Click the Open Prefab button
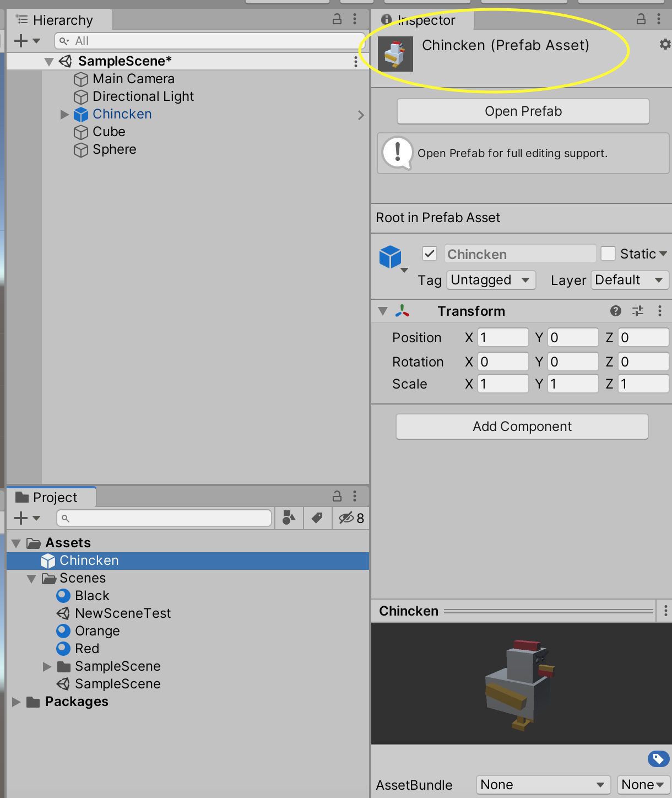 [x=523, y=111]
